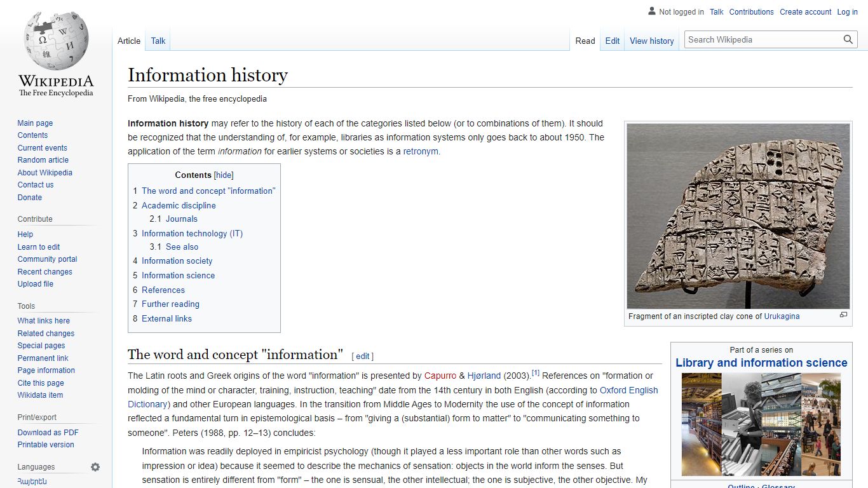Open Learn to edit
868x488 pixels.
[x=39, y=247]
